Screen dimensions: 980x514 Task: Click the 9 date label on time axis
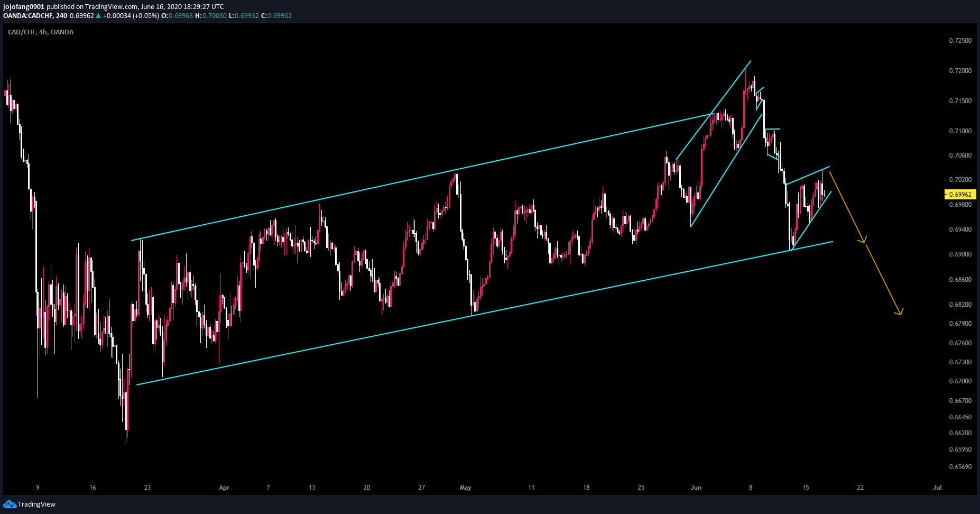pyautogui.click(x=38, y=488)
